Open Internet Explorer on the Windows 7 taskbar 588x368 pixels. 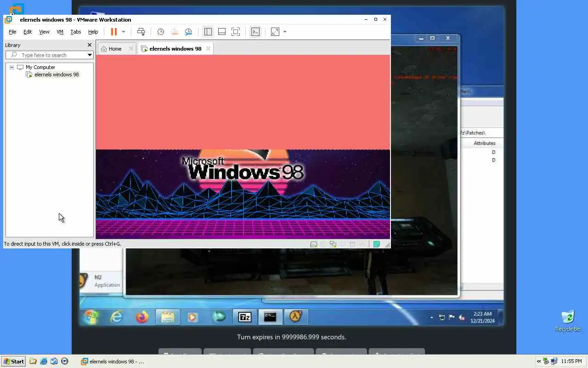[x=116, y=317]
